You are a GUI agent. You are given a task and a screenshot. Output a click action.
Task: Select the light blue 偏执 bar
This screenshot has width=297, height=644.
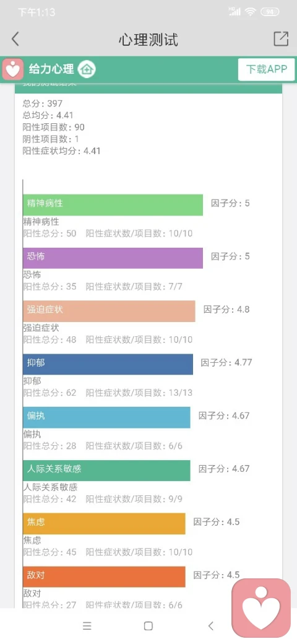[106, 417]
